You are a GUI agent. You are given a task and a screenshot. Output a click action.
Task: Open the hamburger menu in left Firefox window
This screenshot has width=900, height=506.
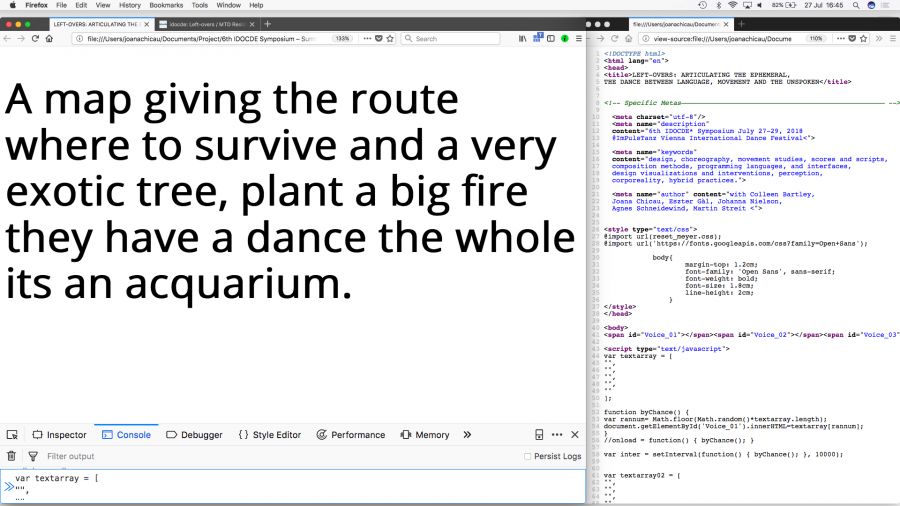578,38
